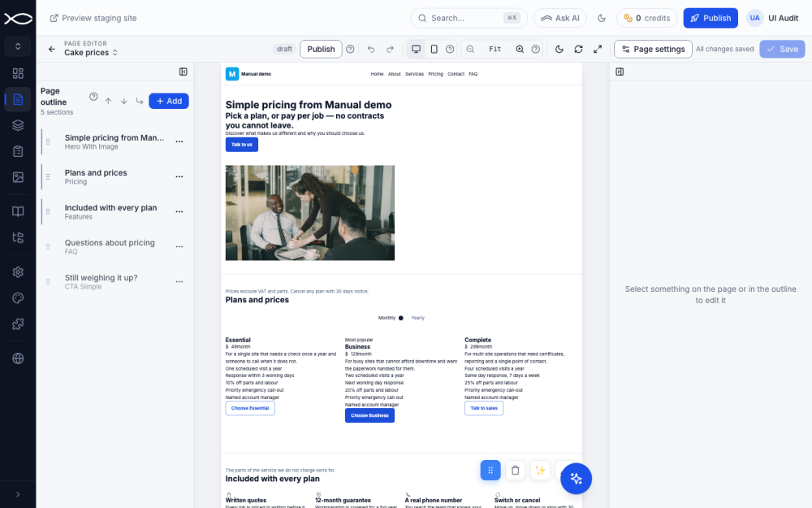Refresh the page preview
The image size is (812, 508).
578,50
